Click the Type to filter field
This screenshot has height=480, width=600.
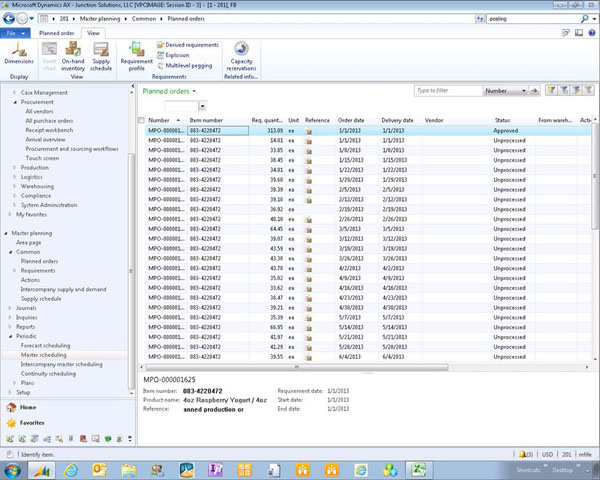pyautogui.click(x=445, y=91)
